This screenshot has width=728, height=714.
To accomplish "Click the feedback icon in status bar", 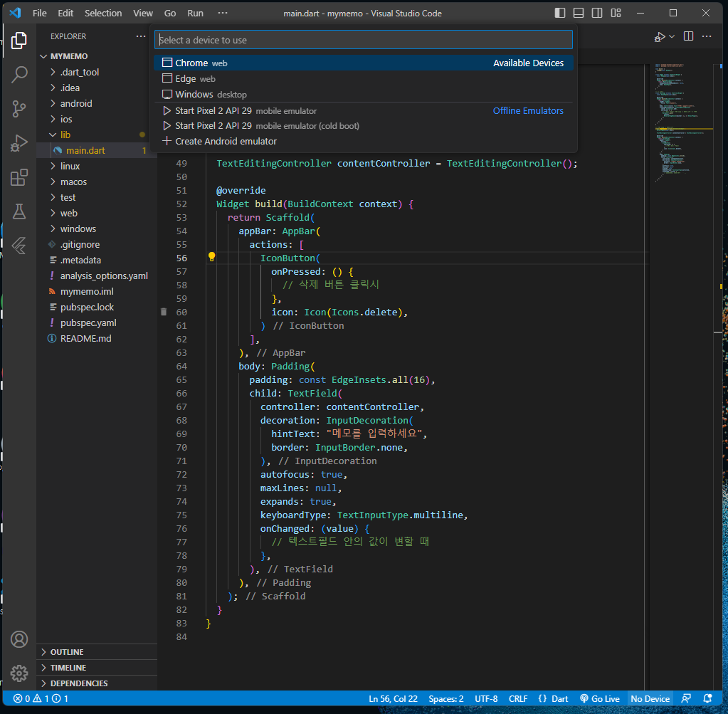I will 686,698.
